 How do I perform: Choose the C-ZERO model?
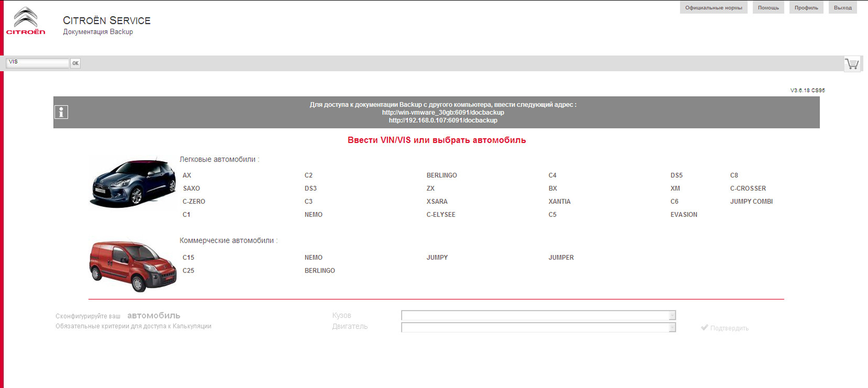tap(194, 202)
